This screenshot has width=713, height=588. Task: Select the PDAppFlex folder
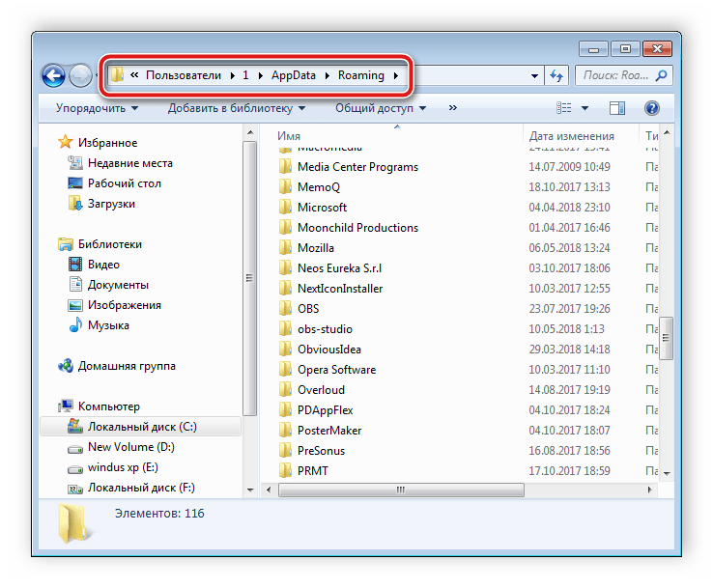click(x=326, y=410)
